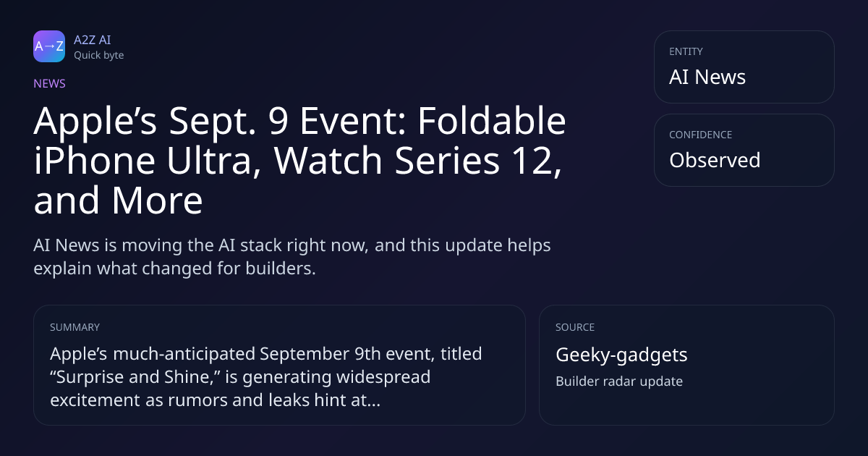Viewport: 868px width, 456px height.
Task: Click the AI News entity value
Action: [x=707, y=77]
